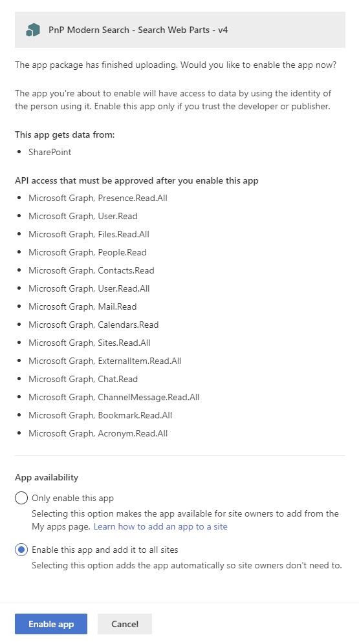The height and width of the screenshot is (644, 359).
Task: Select Enable this app and add to all sites
Action: tap(21, 550)
